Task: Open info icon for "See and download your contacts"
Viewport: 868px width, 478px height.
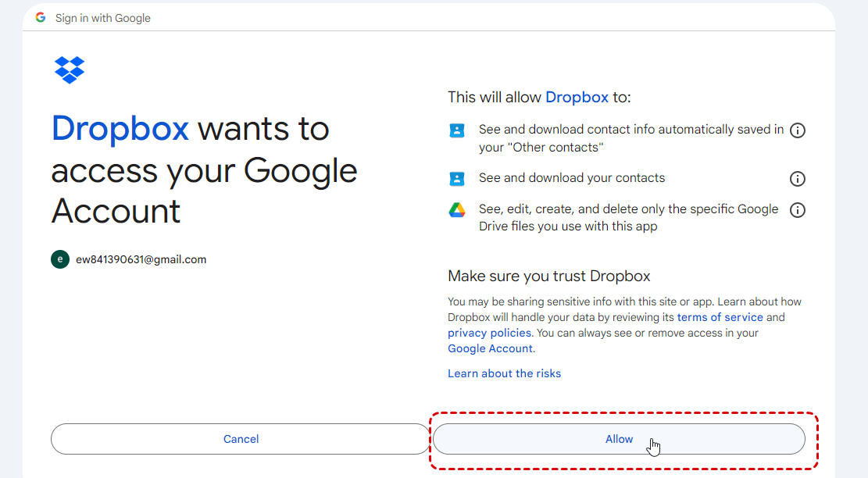Action: coord(797,179)
